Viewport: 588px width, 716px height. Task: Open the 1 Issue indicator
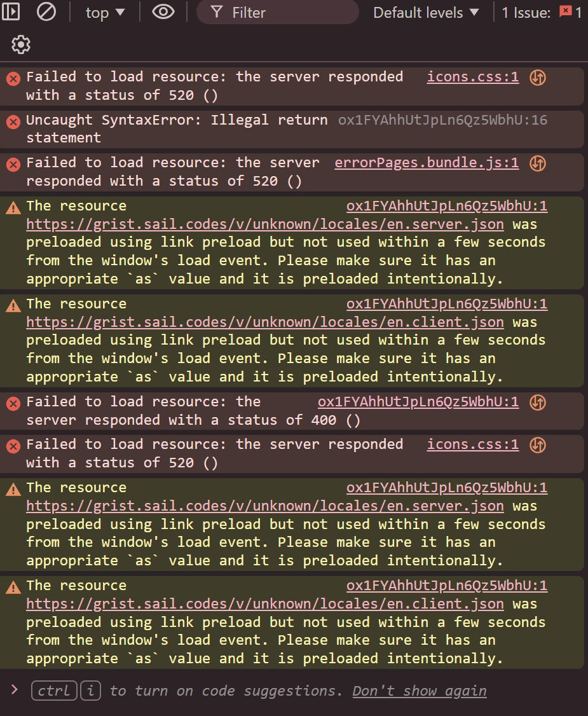(x=541, y=12)
